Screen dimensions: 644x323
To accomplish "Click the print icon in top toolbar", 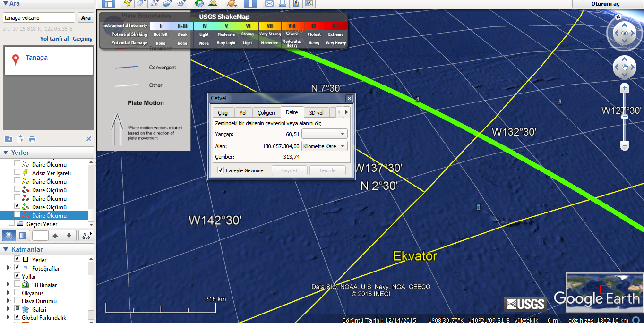I will click(x=283, y=4).
